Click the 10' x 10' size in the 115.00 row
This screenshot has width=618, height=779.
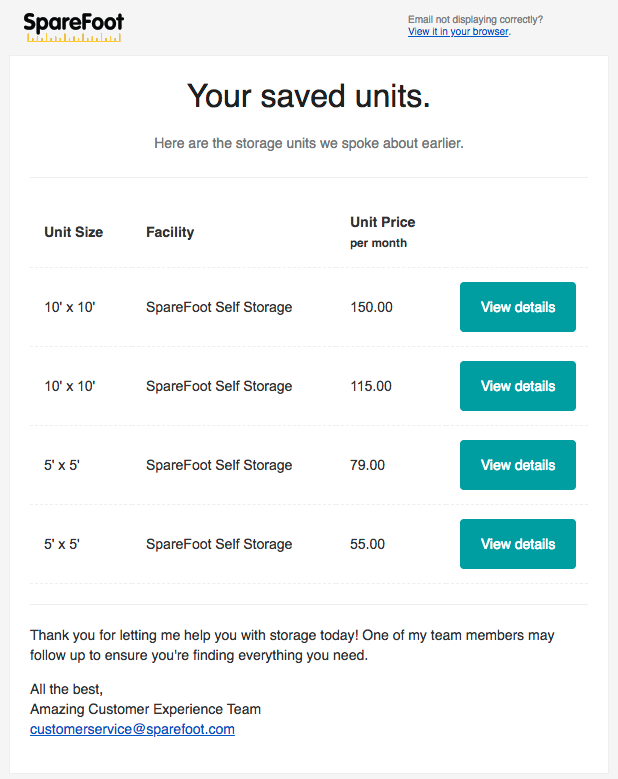[x=70, y=386]
